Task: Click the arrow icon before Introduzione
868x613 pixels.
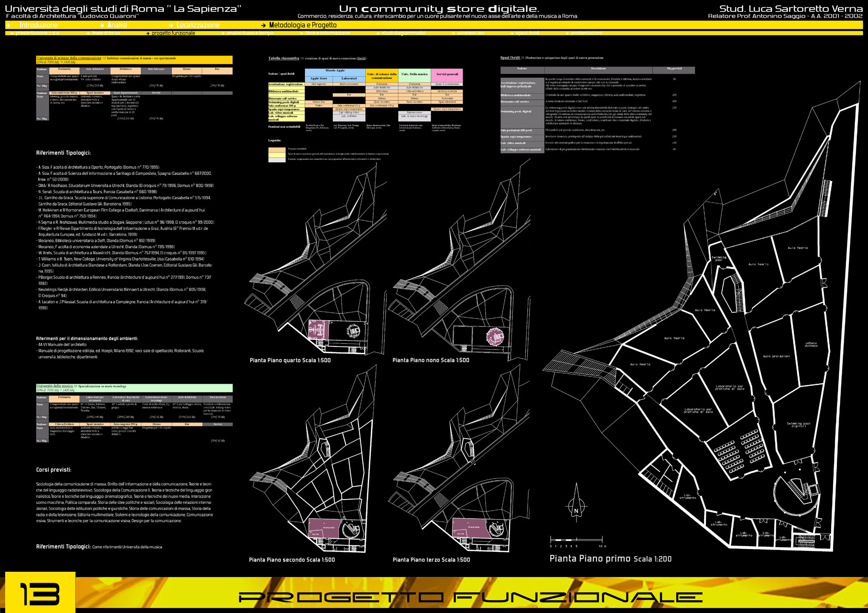Action: (8, 25)
